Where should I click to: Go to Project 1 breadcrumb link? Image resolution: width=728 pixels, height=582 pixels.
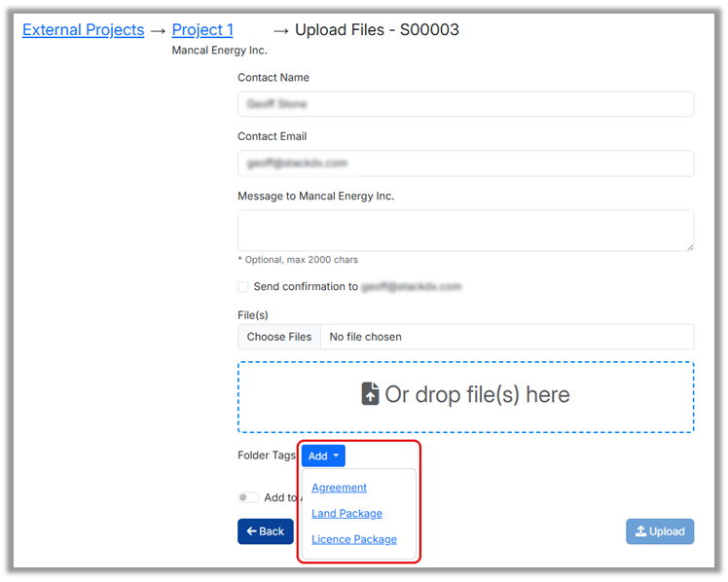point(202,30)
